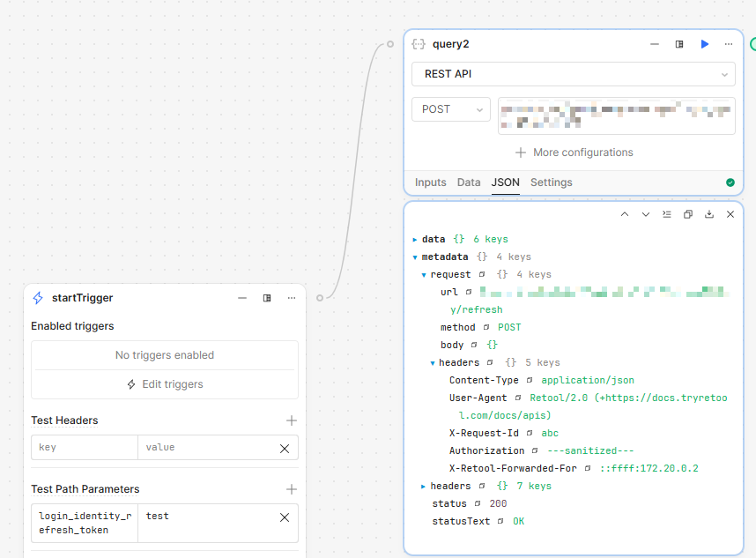Collapse the metadata node in JSON tree

click(415, 257)
